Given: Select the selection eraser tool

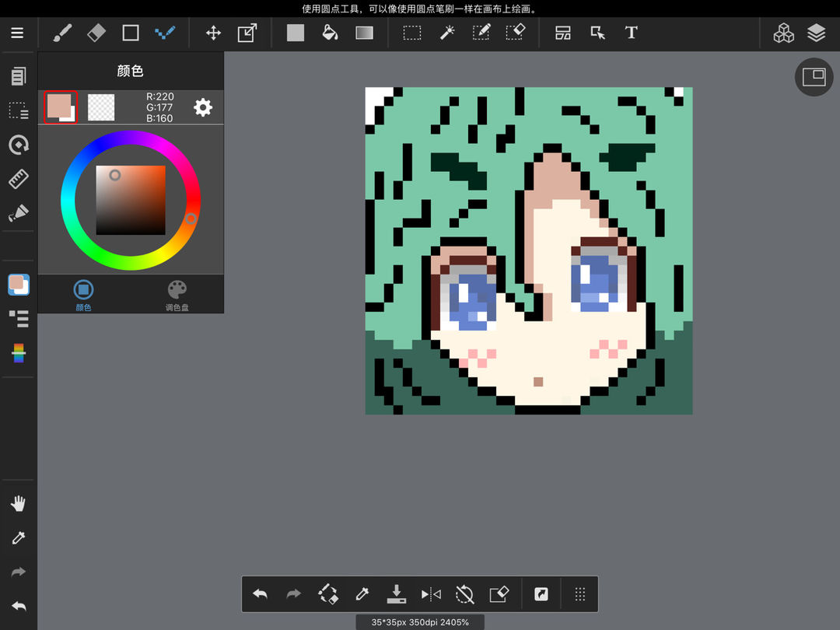Looking at the screenshot, I should (516, 33).
